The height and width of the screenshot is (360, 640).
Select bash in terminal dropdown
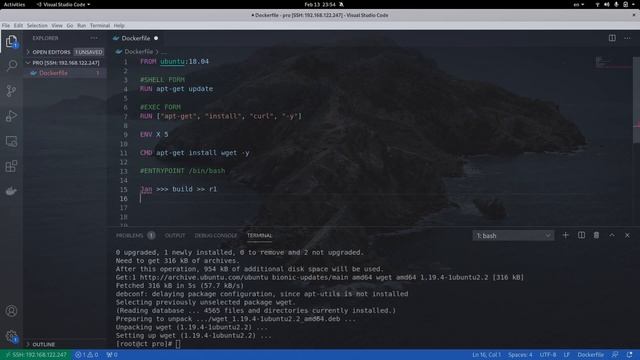(x=513, y=236)
